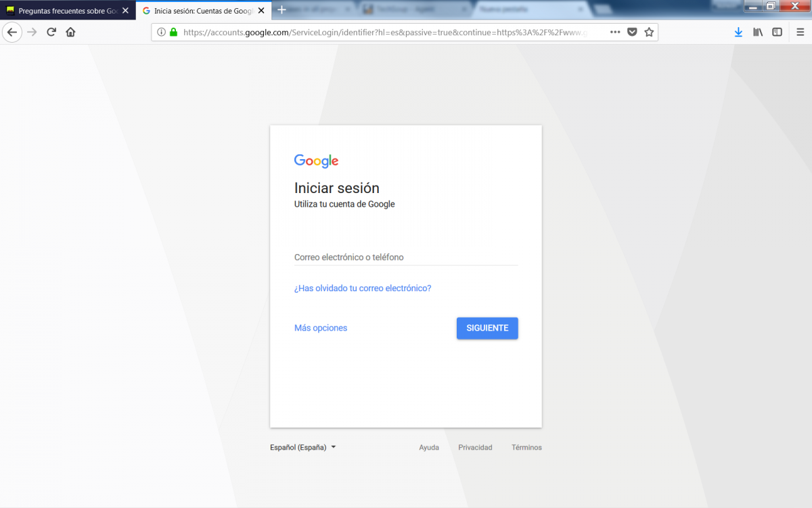Click the Google logo on the sign-in card
This screenshot has width=812, height=508.
click(316, 161)
